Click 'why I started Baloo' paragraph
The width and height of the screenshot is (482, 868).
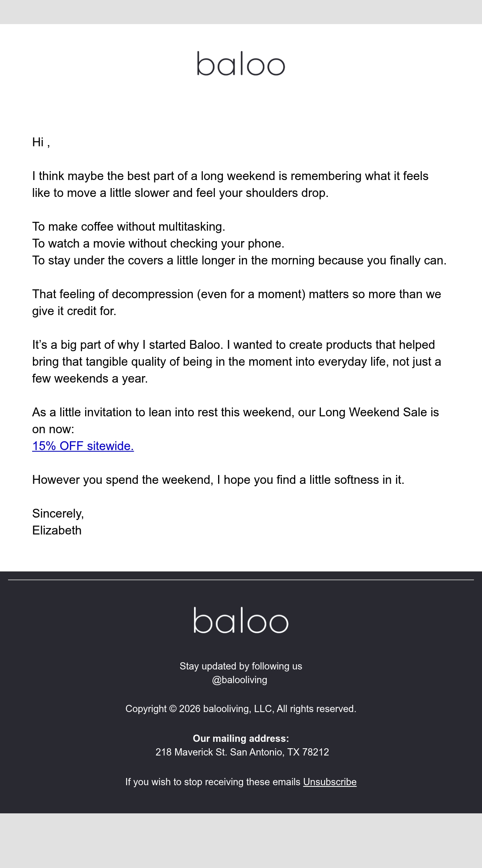pyautogui.click(x=237, y=362)
